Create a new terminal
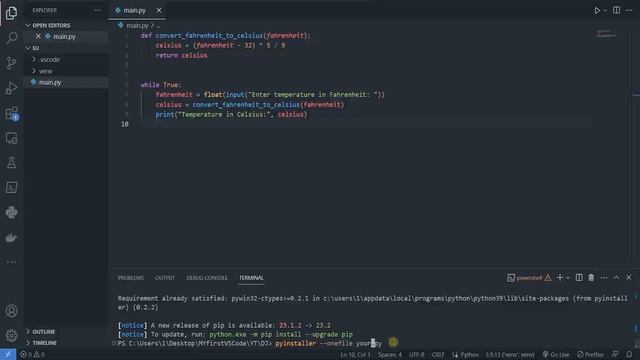Screen dimensions: 640x360 (x=560, y=278)
